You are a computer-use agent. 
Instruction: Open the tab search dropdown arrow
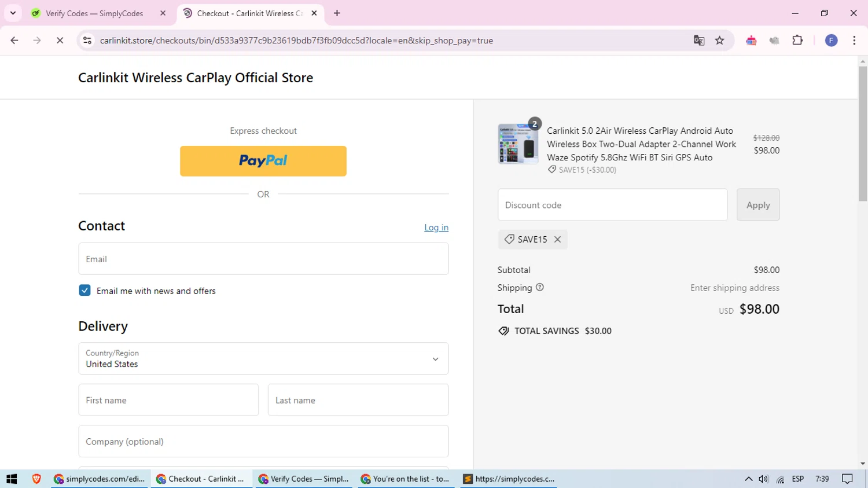(13, 13)
